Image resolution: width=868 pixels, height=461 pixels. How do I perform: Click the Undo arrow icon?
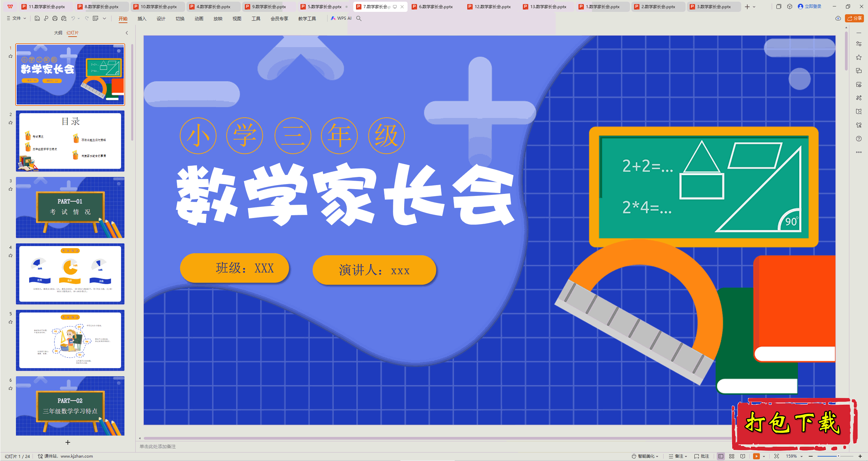(x=73, y=18)
